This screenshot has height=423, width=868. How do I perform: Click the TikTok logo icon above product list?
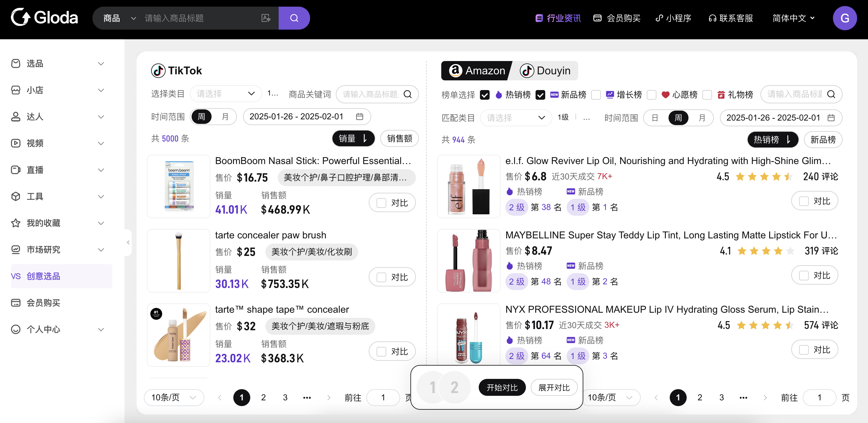coord(159,70)
